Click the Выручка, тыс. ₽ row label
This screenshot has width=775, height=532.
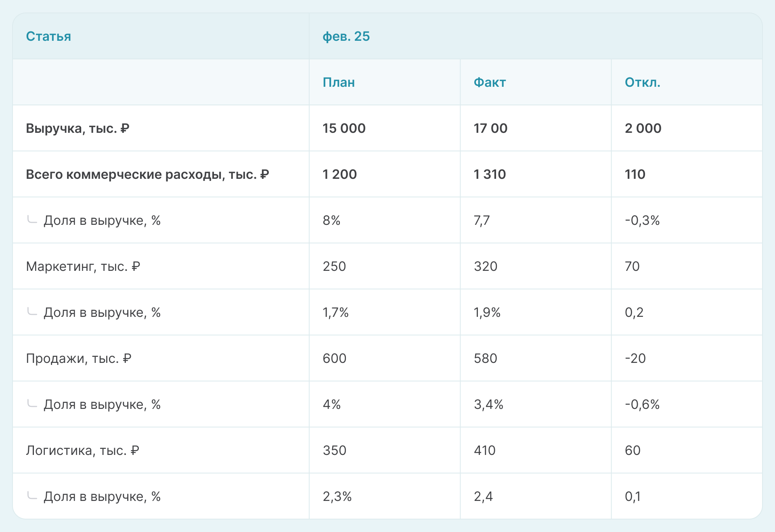77,128
